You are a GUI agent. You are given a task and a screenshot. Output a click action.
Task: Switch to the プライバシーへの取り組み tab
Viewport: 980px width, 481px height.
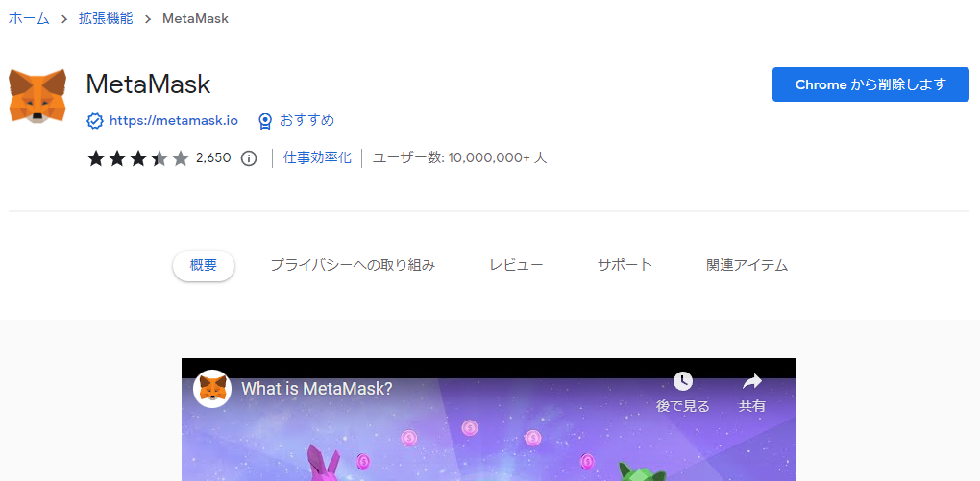tap(353, 266)
